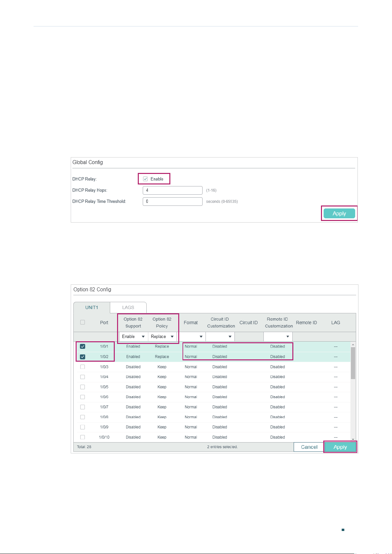Edit the DHCP Relay Time Threshold field
This screenshot has height=554, width=392.
(172, 202)
